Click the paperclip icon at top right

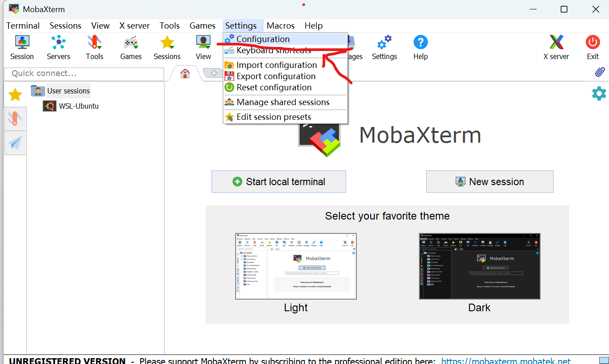600,72
